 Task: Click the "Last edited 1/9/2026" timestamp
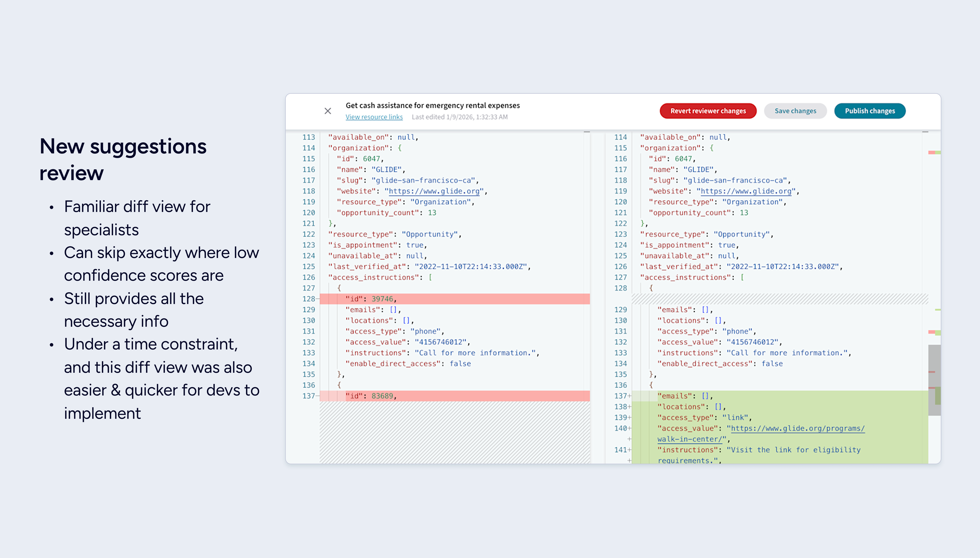click(x=460, y=117)
